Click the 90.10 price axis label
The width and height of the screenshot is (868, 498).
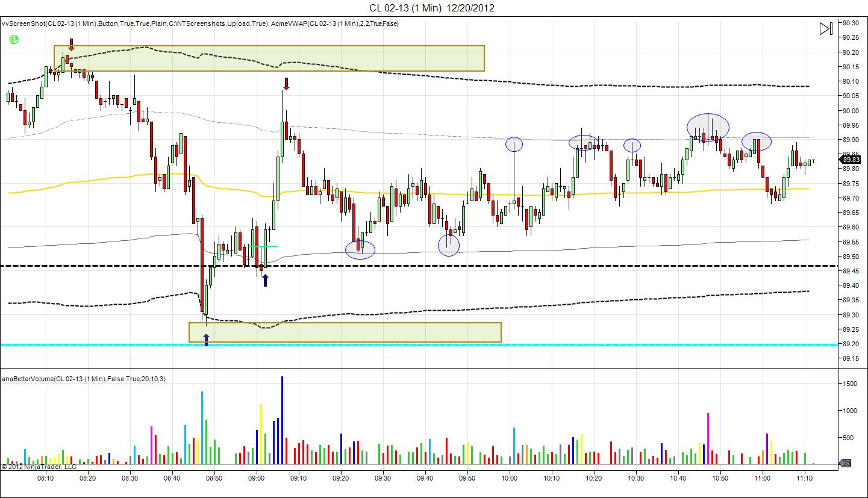[850, 81]
